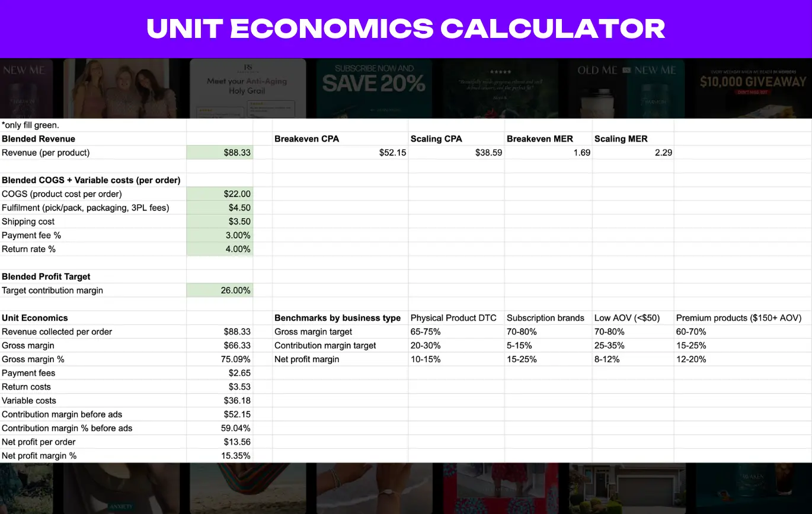
Task: Click the Gross margin value $66.33
Action: tap(237, 346)
